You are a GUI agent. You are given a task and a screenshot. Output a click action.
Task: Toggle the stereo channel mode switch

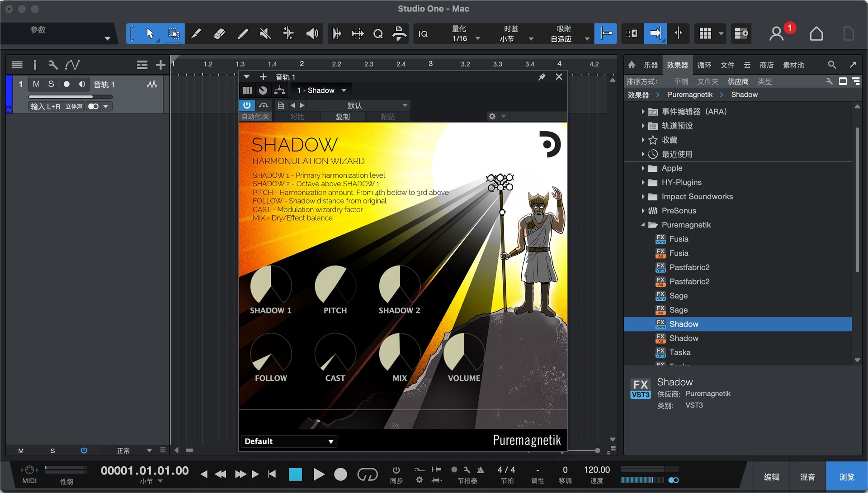tap(94, 107)
